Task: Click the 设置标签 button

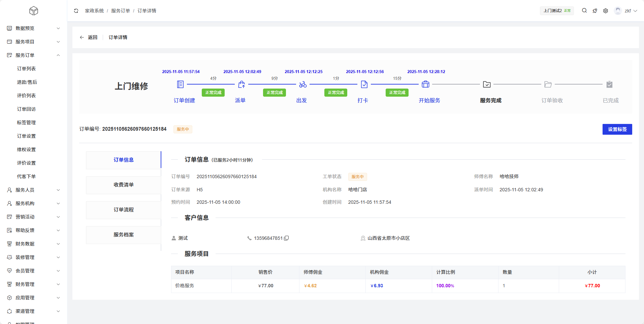Action: [617, 129]
